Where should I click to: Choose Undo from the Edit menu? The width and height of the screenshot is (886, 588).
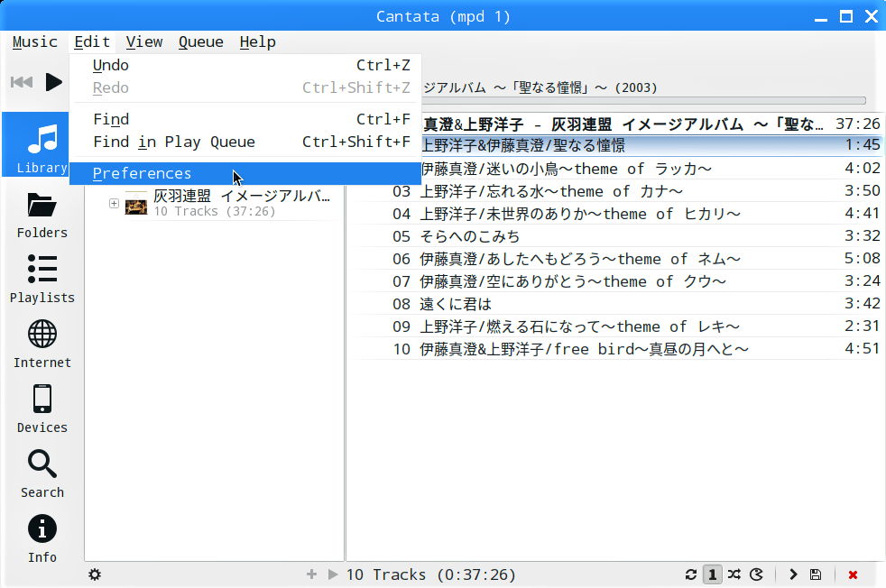245,65
